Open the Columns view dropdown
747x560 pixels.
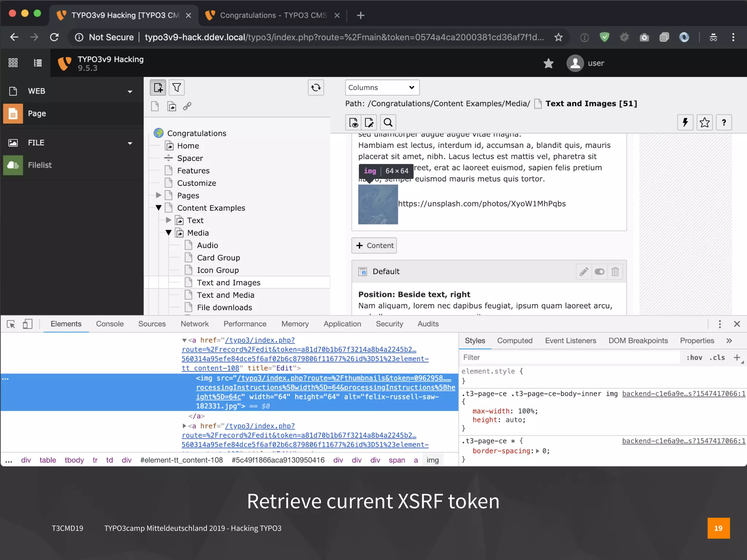click(x=382, y=87)
